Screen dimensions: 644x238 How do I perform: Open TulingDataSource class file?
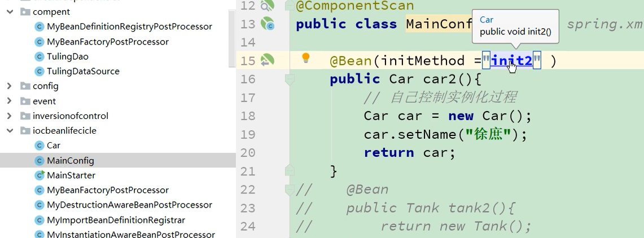pyautogui.click(x=83, y=72)
